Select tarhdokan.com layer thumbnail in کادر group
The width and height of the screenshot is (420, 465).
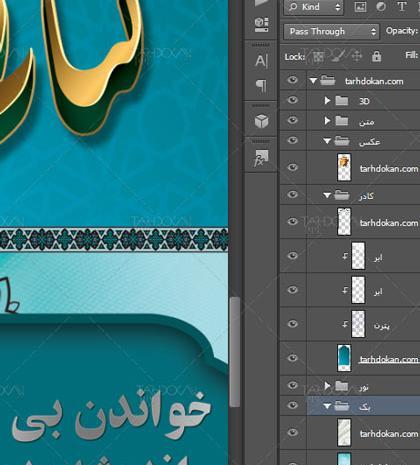pyautogui.click(x=344, y=221)
